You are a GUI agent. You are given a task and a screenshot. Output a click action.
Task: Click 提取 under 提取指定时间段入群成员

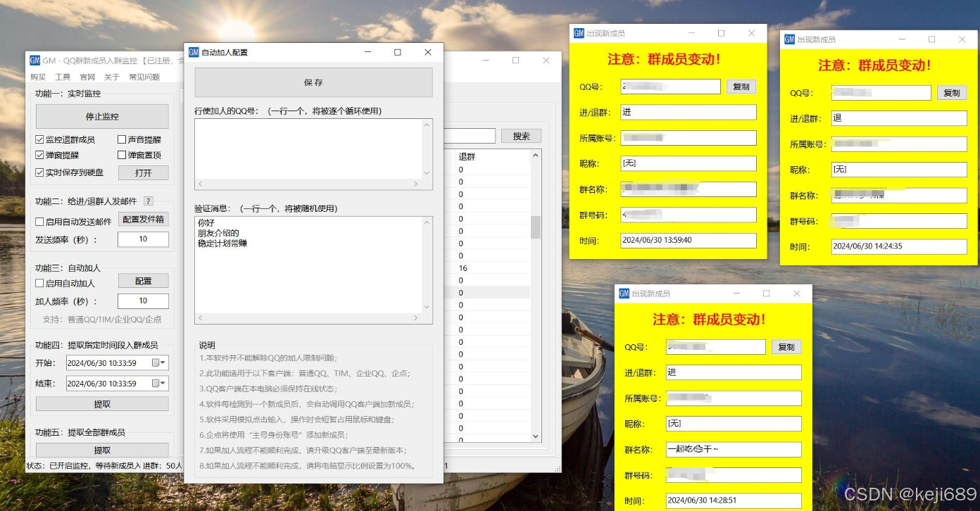(102, 404)
